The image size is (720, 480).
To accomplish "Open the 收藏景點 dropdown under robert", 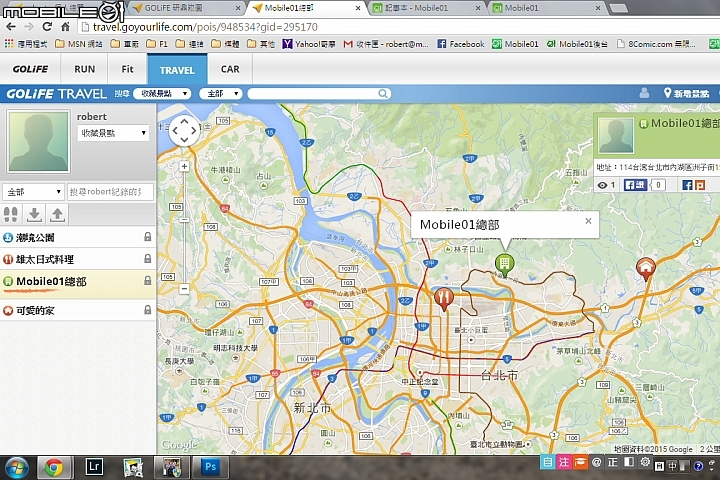I will point(113,133).
